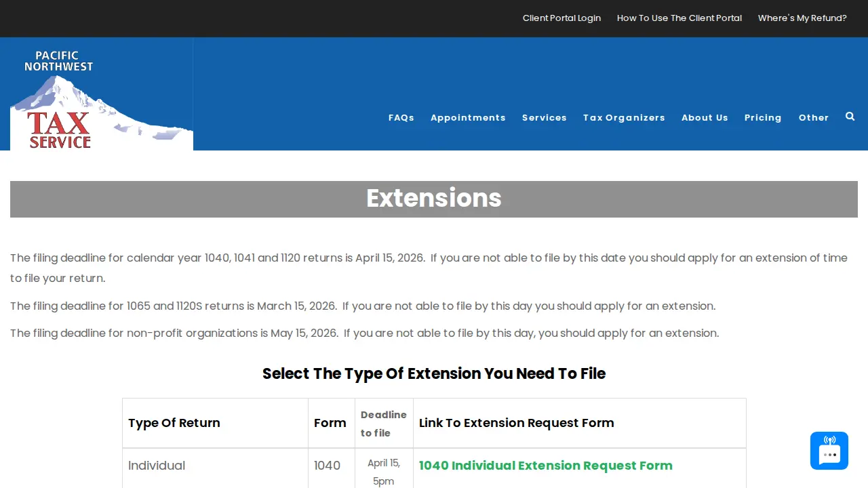Open the Services menu item
Viewport: 868px width, 488px height.
545,117
